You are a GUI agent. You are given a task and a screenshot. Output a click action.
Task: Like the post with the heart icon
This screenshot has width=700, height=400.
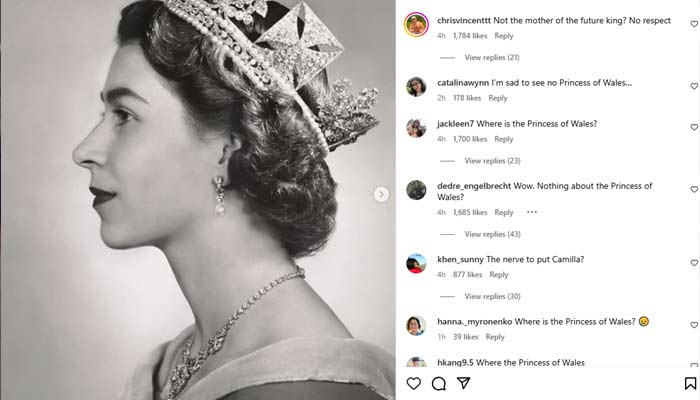click(414, 383)
